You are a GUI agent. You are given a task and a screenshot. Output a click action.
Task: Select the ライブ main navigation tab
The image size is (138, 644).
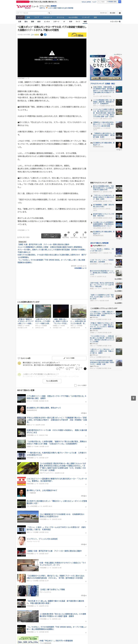tap(37, 17)
